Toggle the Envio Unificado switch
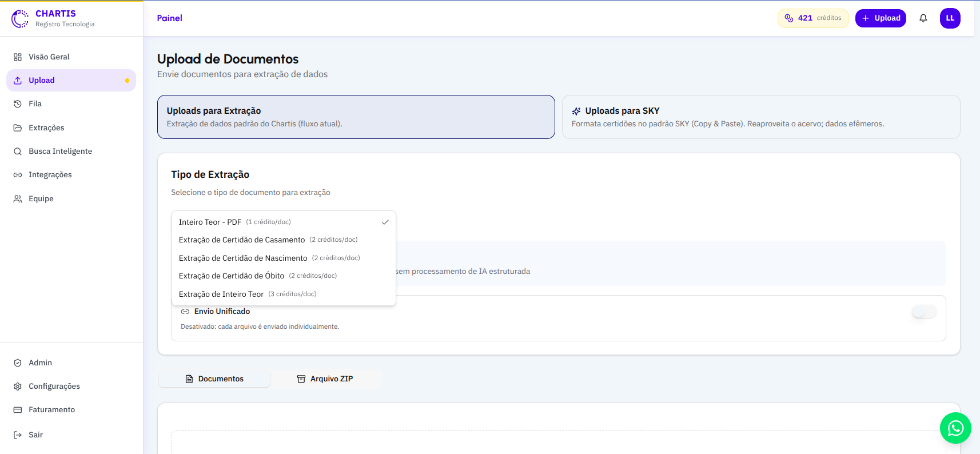 tap(924, 312)
